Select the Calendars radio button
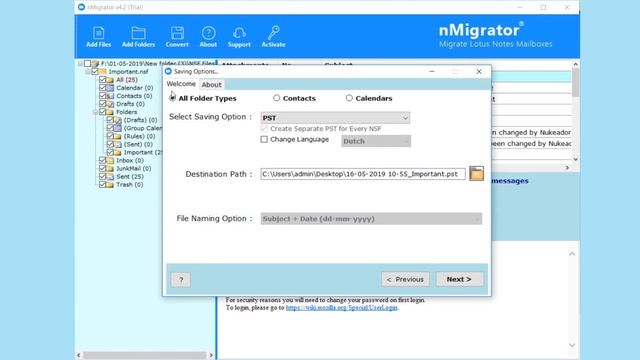Image resolution: width=640 pixels, height=360 pixels. [x=349, y=98]
